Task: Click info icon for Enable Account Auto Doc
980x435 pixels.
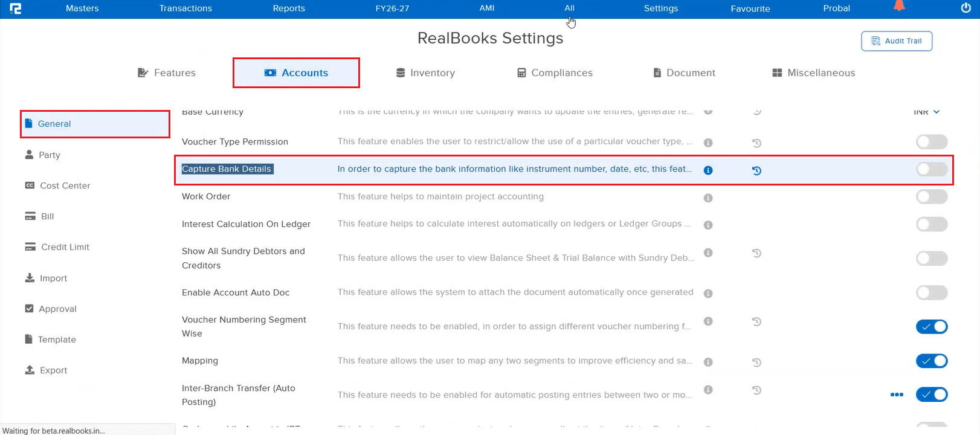Action: (x=708, y=294)
